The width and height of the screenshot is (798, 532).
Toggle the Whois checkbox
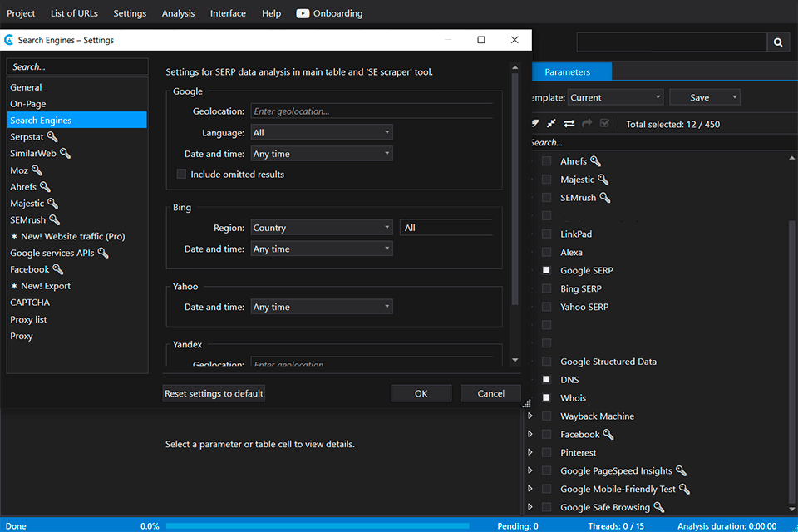pyautogui.click(x=547, y=397)
